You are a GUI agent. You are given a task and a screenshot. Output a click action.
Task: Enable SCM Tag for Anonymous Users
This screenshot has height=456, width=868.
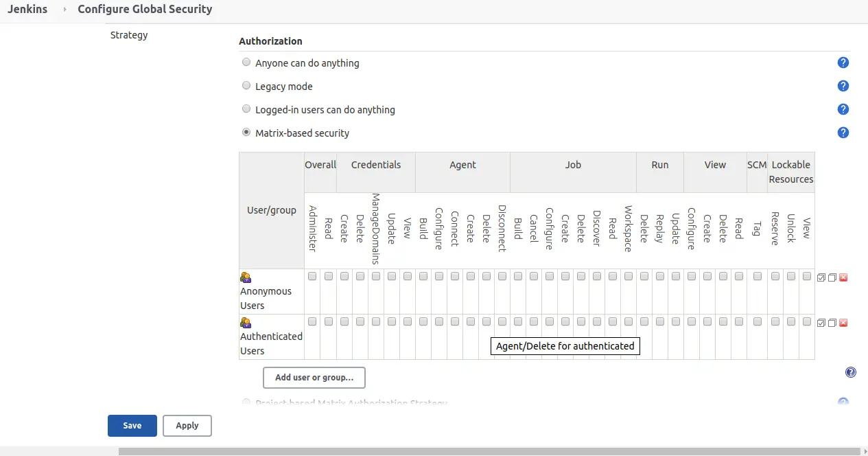coord(758,276)
